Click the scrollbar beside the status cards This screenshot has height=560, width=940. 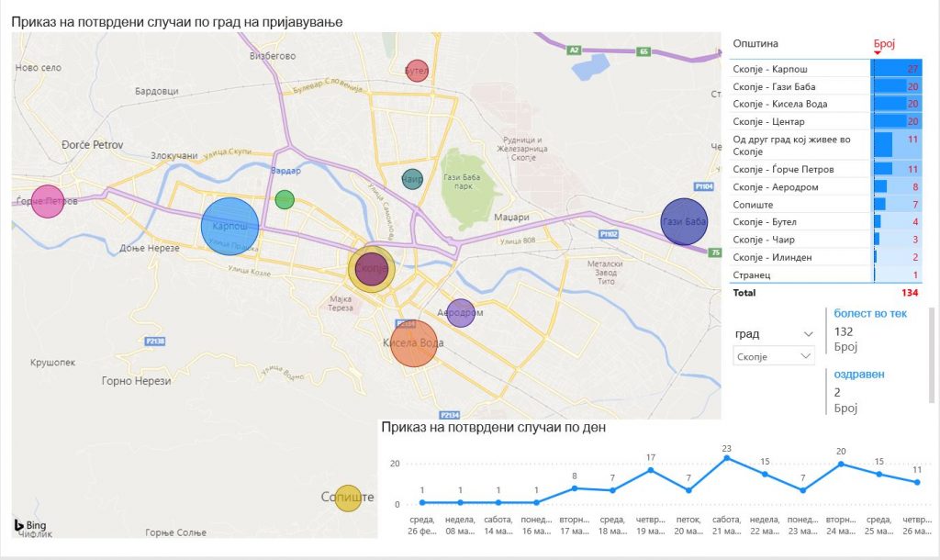tap(933, 353)
